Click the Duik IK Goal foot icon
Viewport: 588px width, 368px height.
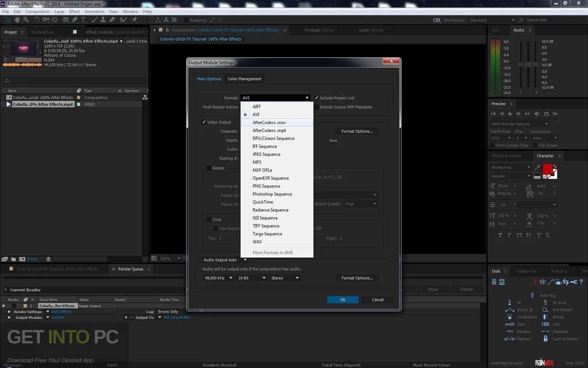pyautogui.click(x=545, y=302)
